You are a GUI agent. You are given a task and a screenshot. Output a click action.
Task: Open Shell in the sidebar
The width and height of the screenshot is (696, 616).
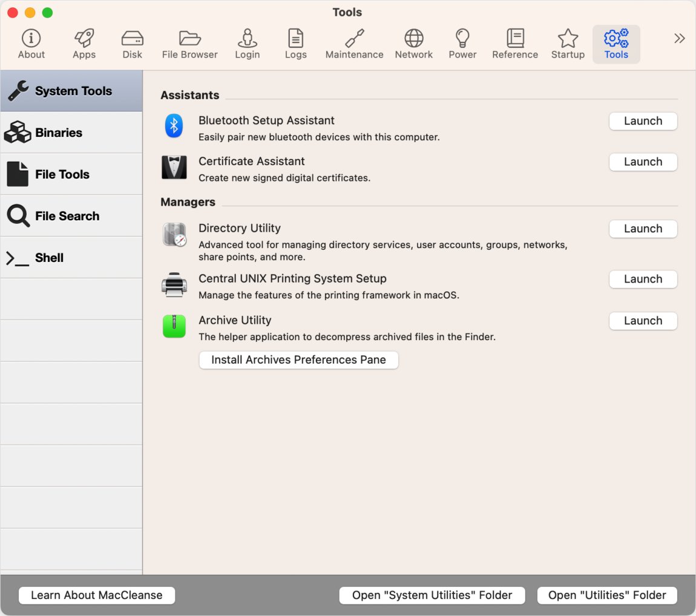[x=71, y=258]
